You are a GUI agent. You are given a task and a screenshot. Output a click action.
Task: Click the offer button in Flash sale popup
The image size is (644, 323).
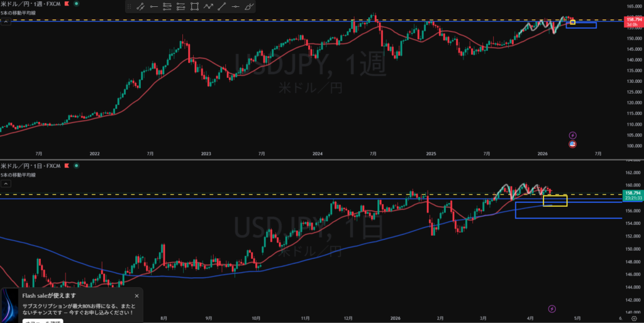tap(42, 321)
